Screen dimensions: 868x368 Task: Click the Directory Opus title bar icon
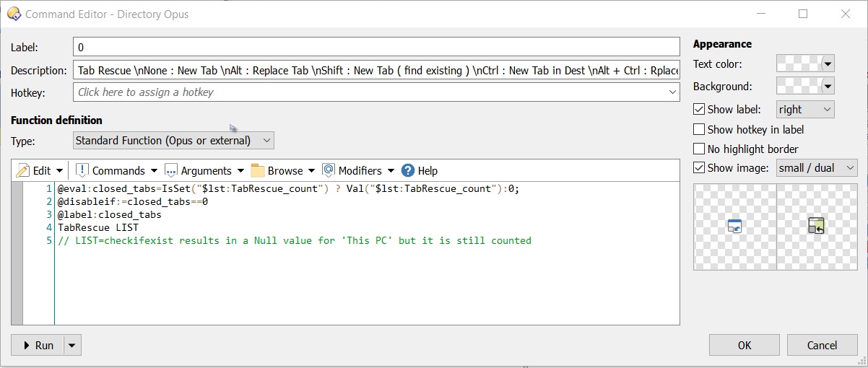[x=14, y=14]
